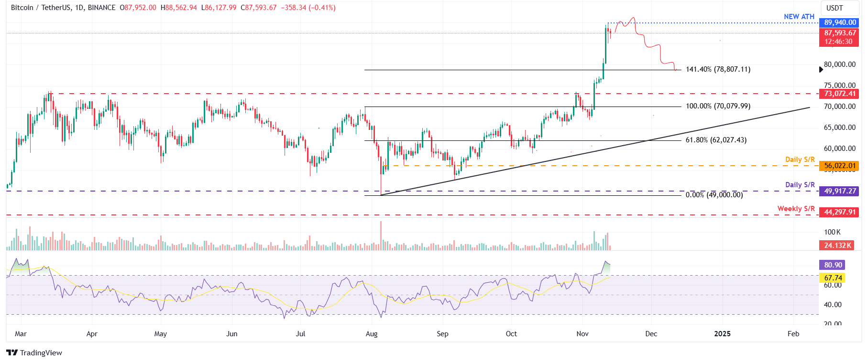This screenshot has height=363, width=868.
Task: Click the 2025 label on time axis
Action: (x=722, y=334)
